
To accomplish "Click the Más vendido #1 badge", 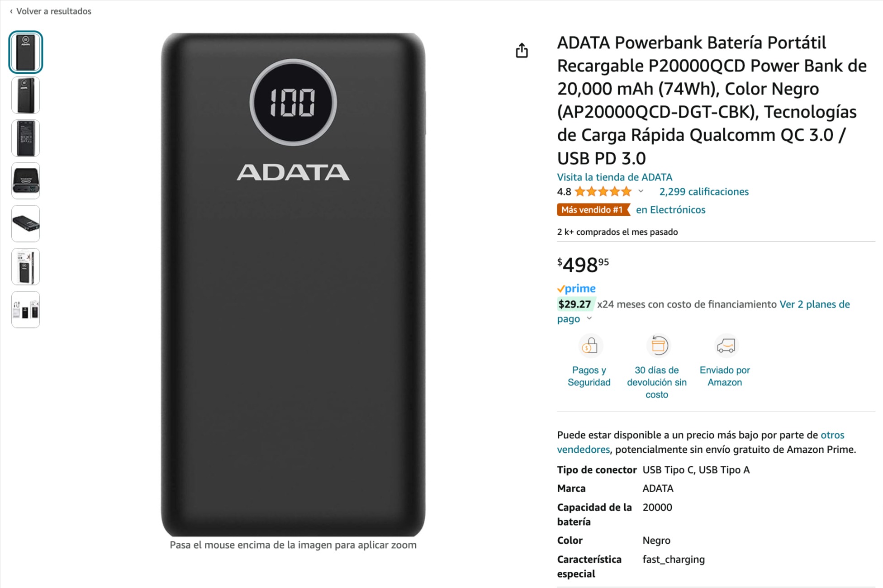I will pyautogui.click(x=592, y=210).
